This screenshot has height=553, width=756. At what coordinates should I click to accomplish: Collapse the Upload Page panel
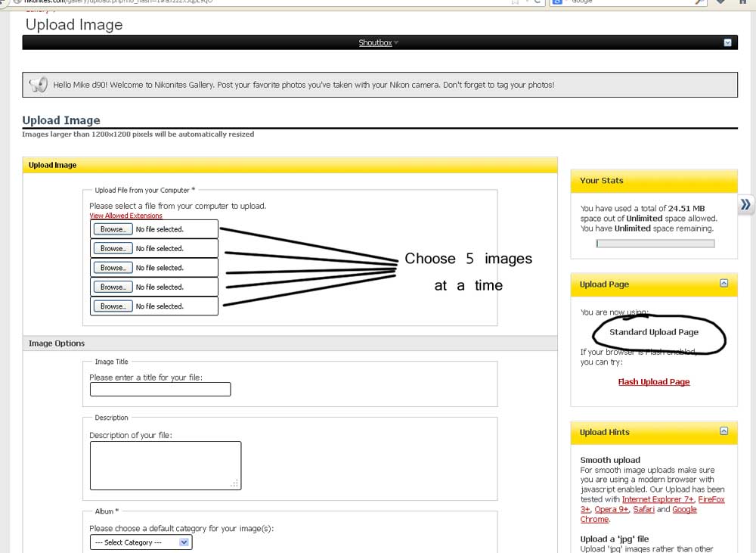click(723, 284)
